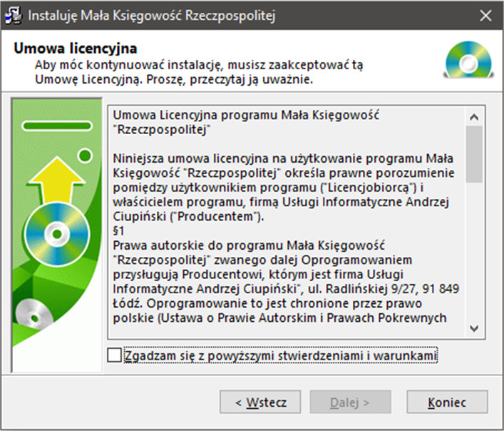Close the installer window
The width and height of the screenshot is (504, 431).
point(485,15)
